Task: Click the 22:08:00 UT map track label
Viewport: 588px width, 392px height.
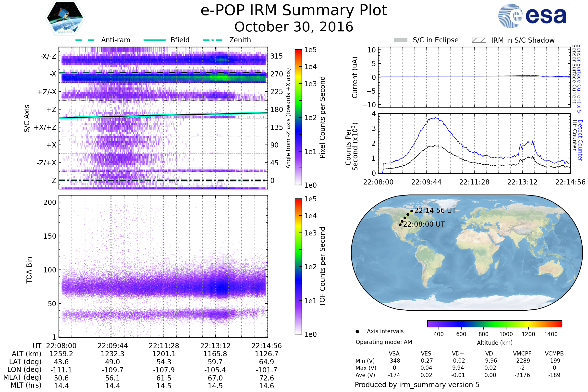Action: [424, 224]
